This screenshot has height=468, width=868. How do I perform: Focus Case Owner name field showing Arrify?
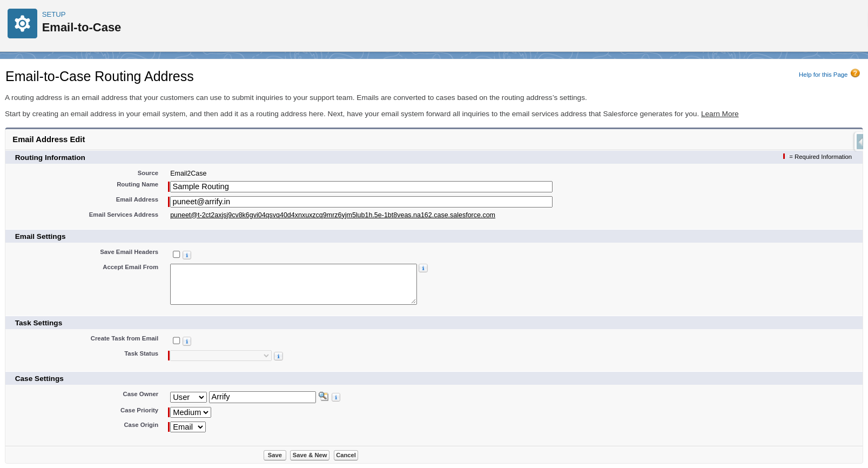pyautogui.click(x=263, y=397)
